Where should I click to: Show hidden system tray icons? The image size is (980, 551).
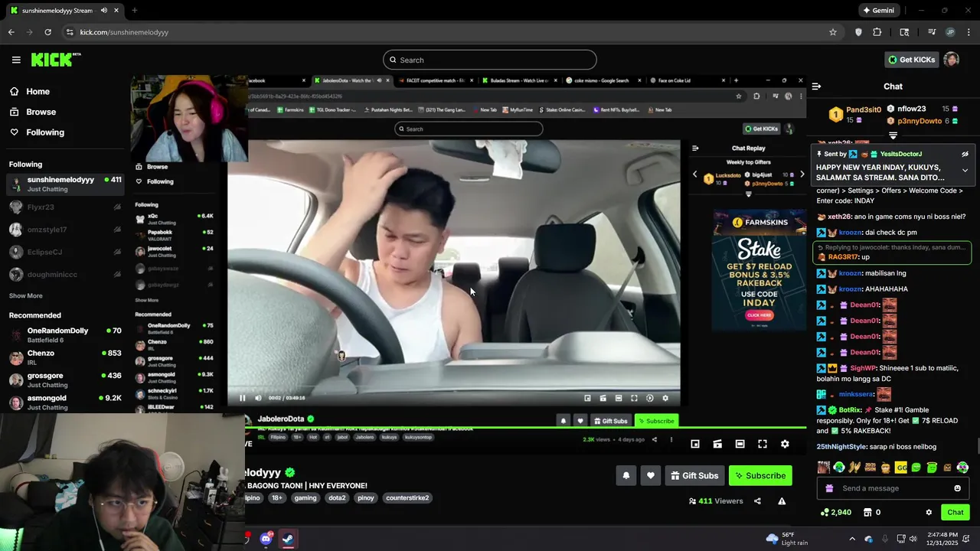pyautogui.click(x=852, y=539)
